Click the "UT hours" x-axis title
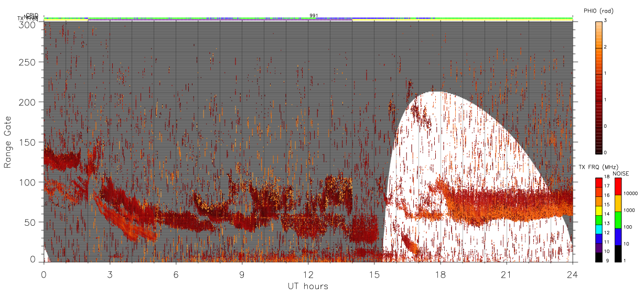The height and width of the screenshot is (297, 644). (x=308, y=286)
